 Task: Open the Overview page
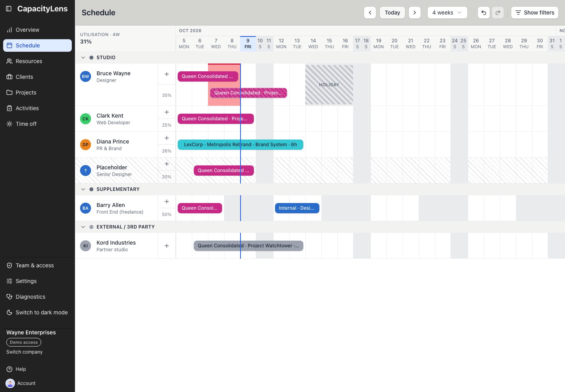[x=37, y=30]
